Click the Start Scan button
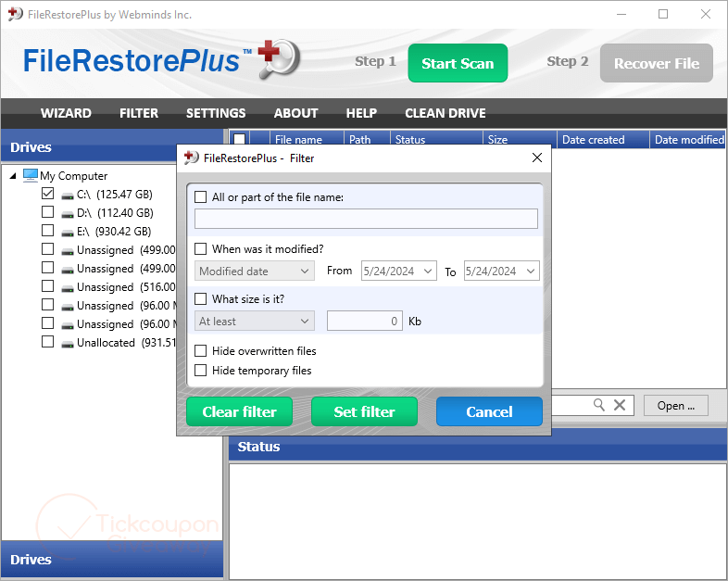This screenshot has height=581, width=728. [x=458, y=63]
